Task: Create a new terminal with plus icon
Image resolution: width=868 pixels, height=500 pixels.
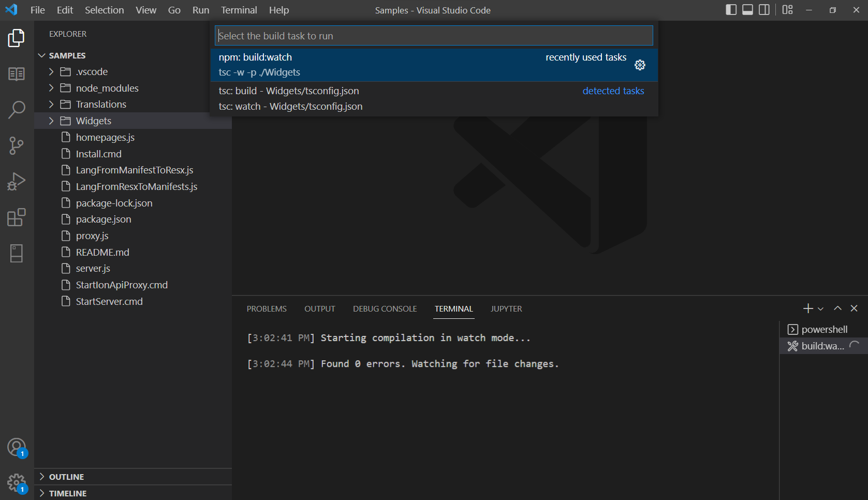Action: (x=807, y=308)
